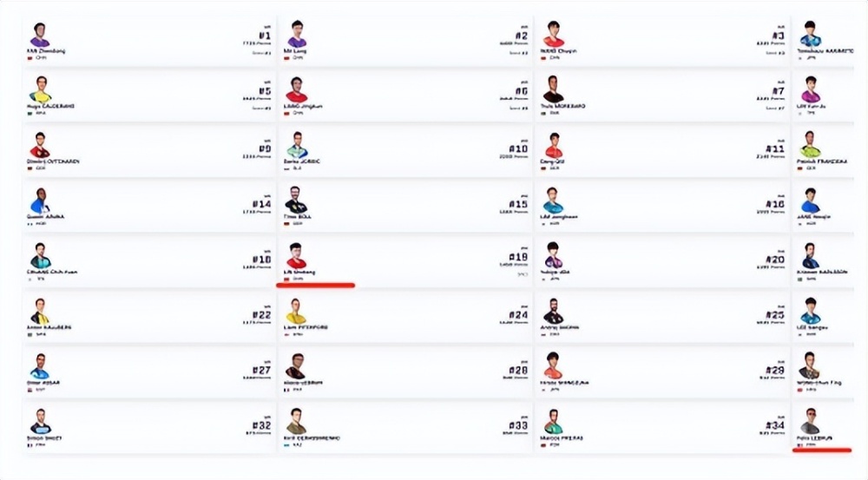This screenshot has height=480, width=868.
Task: Click the #10 rank number
Action: 518,149
